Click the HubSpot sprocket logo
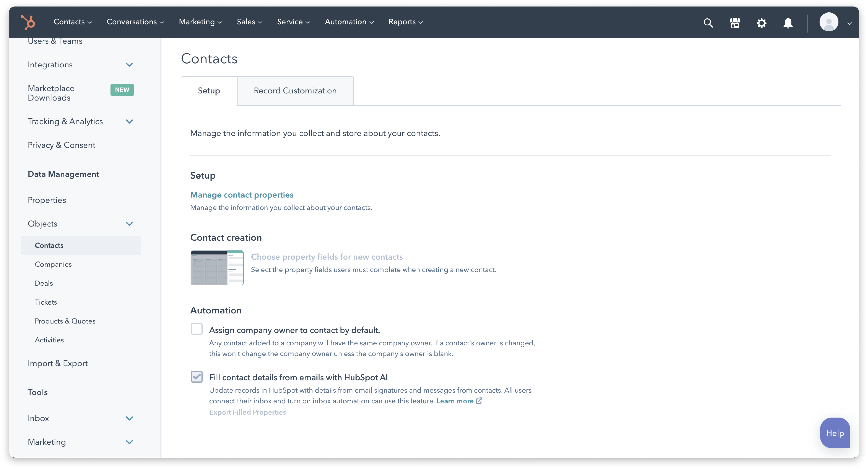 (28, 22)
